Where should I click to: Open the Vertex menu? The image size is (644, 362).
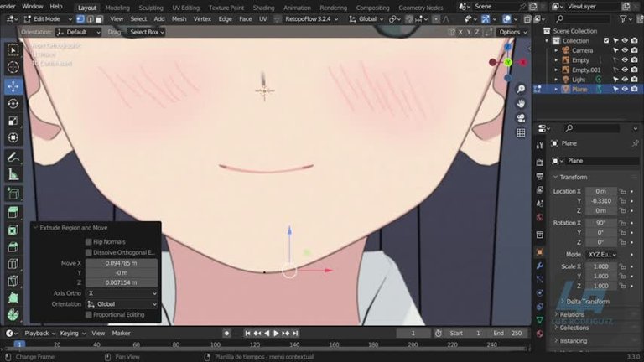pyautogui.click(x=202, y=19)
